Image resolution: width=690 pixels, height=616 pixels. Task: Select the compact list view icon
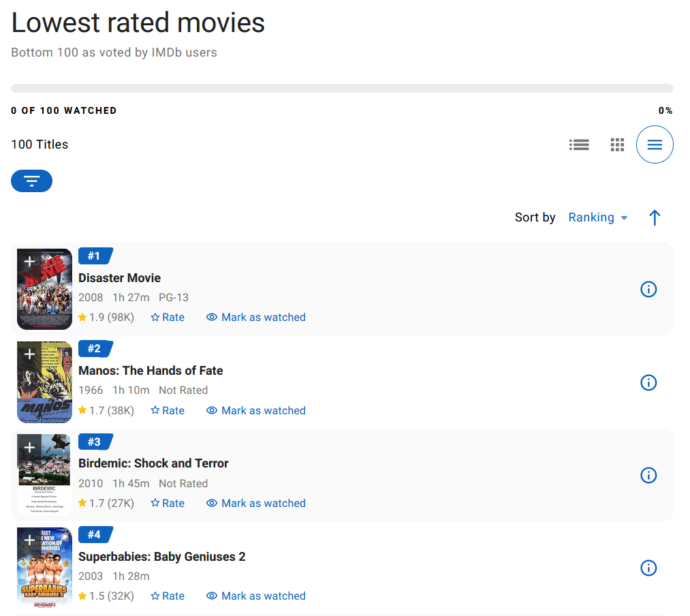tap(655, 144)
